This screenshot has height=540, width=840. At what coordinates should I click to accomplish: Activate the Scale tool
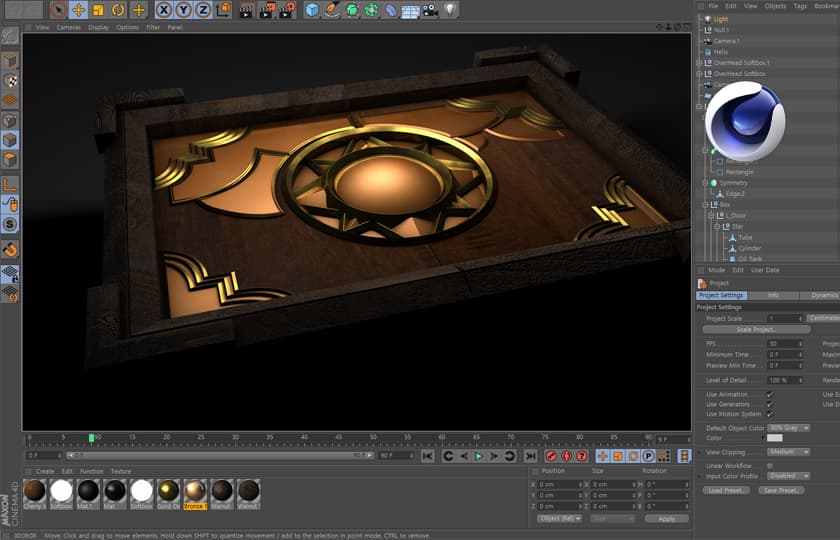coord(98,10)
